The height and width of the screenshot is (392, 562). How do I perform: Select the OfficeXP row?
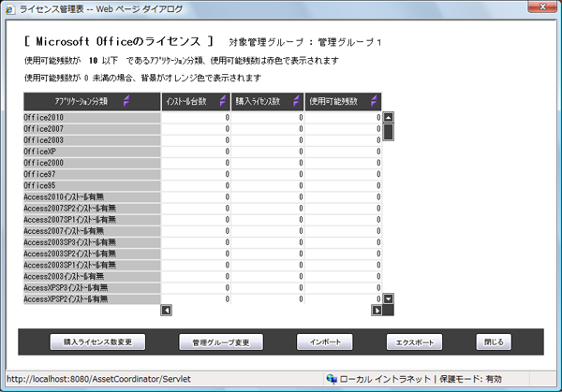[202, 152]
